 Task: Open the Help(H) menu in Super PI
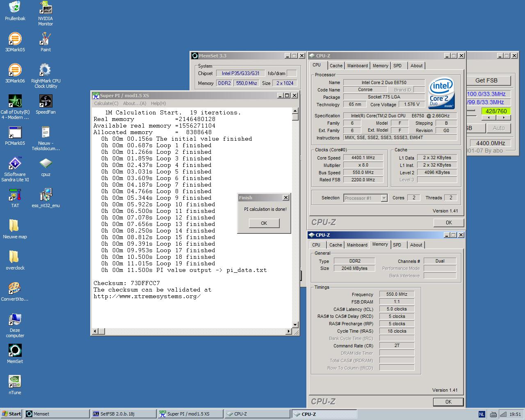158,103
